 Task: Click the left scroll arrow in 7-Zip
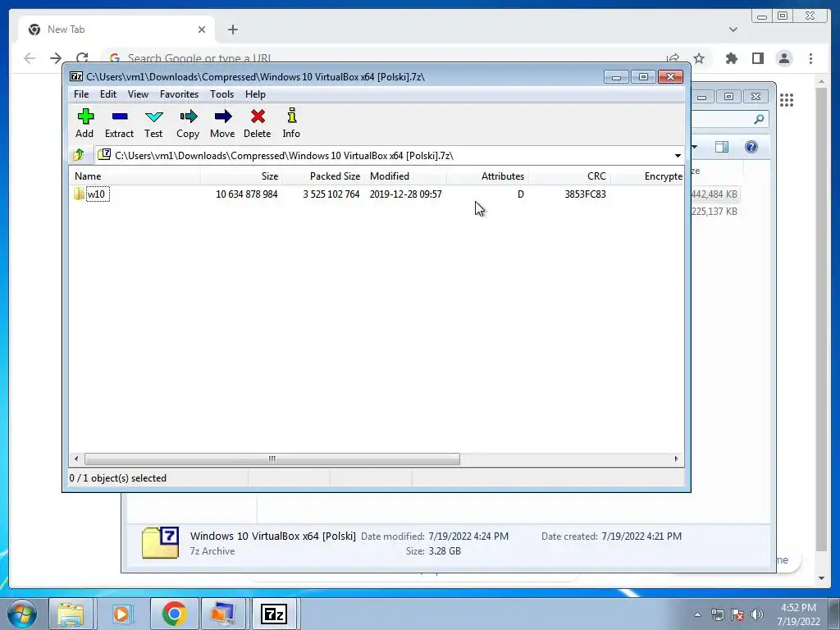tap(76, 459)
